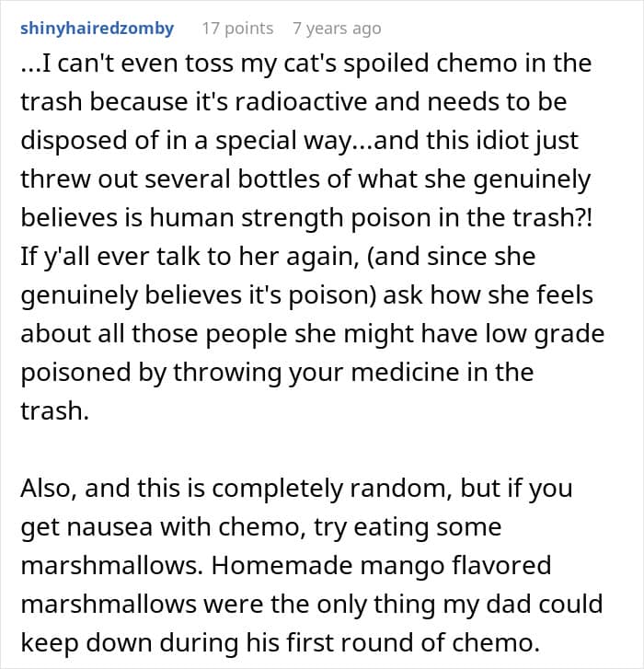Screen dimensions: 644x669
Task: Click the '7 years ago' timestamp
Action: click(x=336, y=29)
